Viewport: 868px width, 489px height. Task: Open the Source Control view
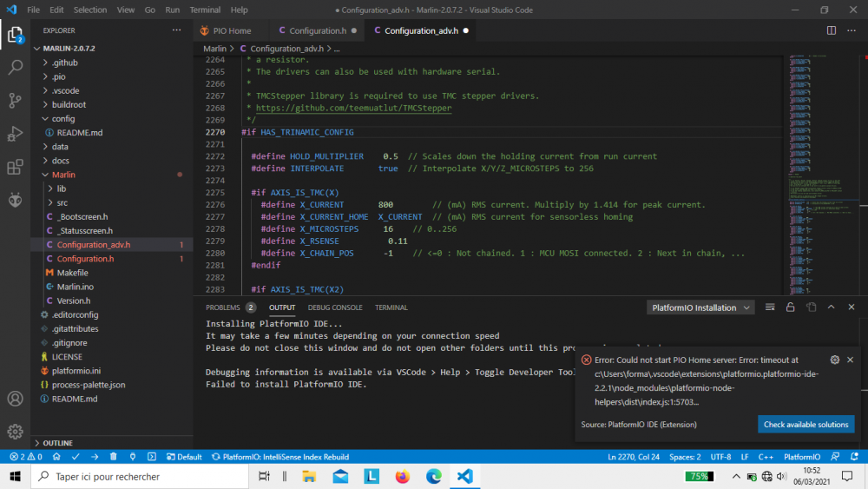(15, 100)
